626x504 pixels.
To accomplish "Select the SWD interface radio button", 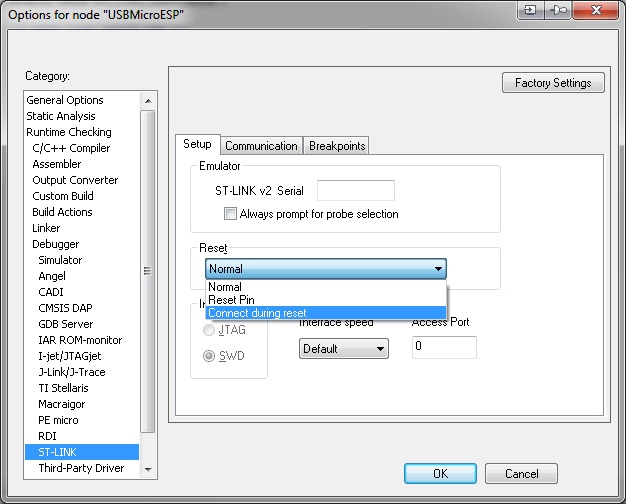I will click(x=209, y=355).
